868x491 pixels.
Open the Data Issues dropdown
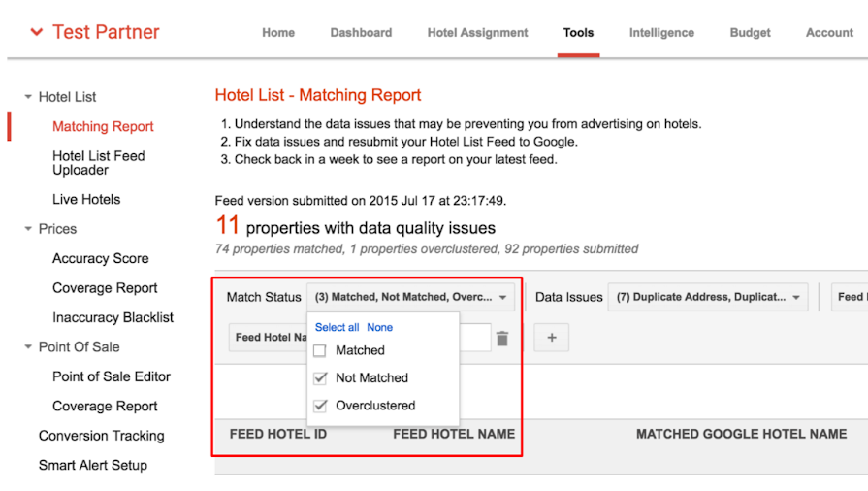(707, 297)
